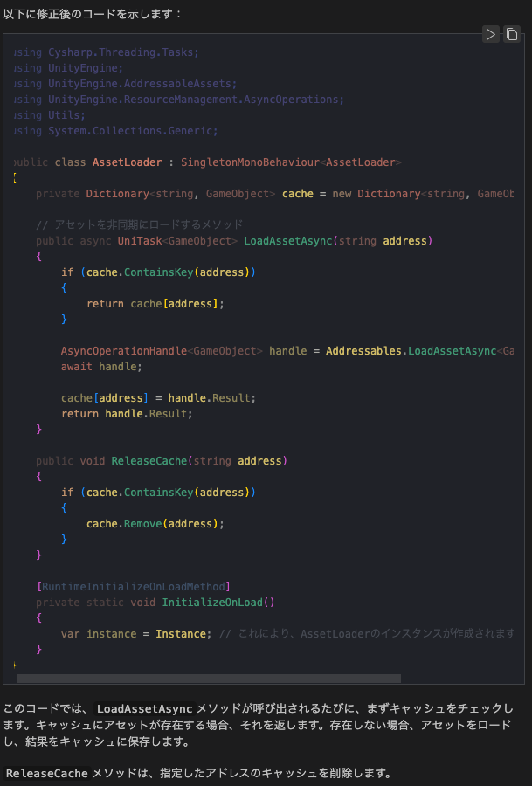The height and width of the screenshot is (786, 532).
Task: Click the 'await handle;' line
Action: coord(101,367)
